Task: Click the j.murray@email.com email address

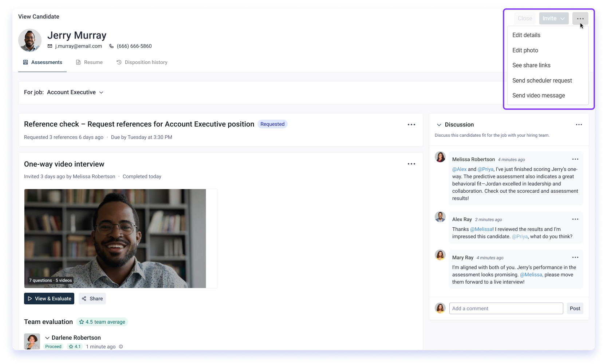Action: coord(79,46)
